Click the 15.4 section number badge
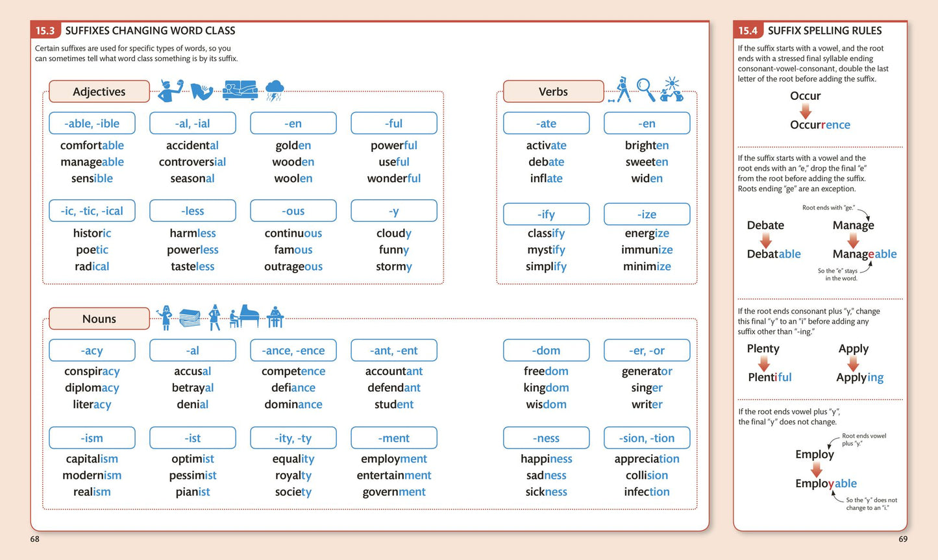The width and height of the screenshot is (938, 560). (x=748, y=30)
